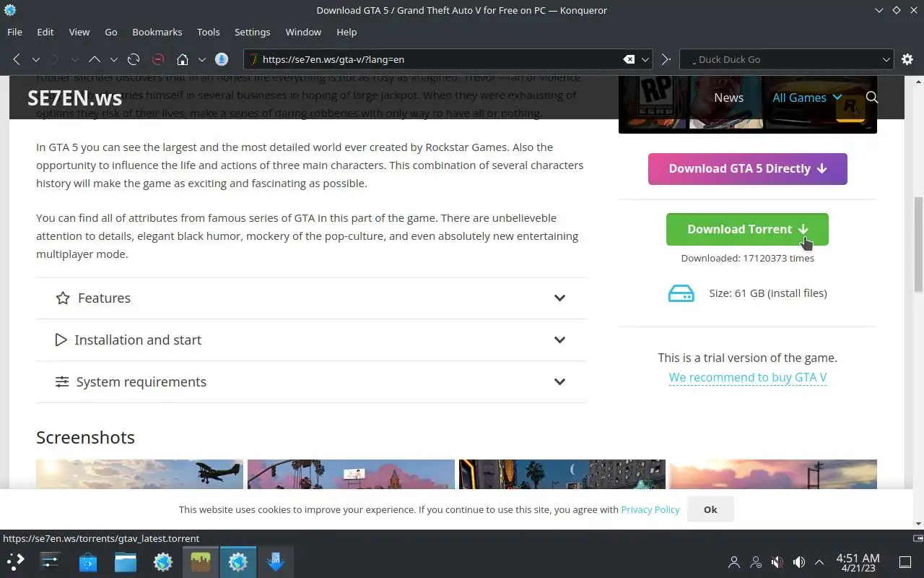Click the muted speaker tray icon

click(777, 561)
